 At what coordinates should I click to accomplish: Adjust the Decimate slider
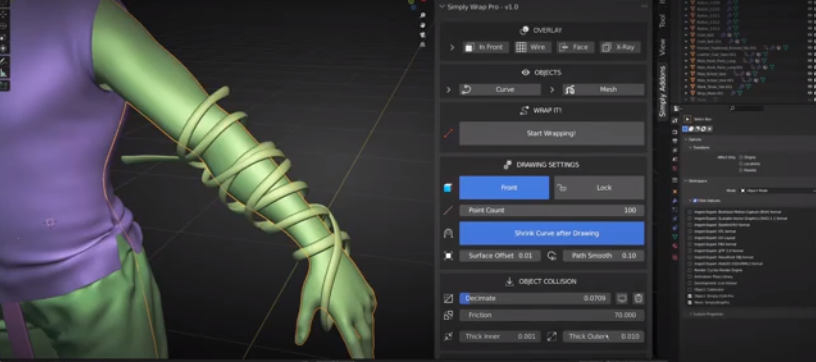pos(534,299)
